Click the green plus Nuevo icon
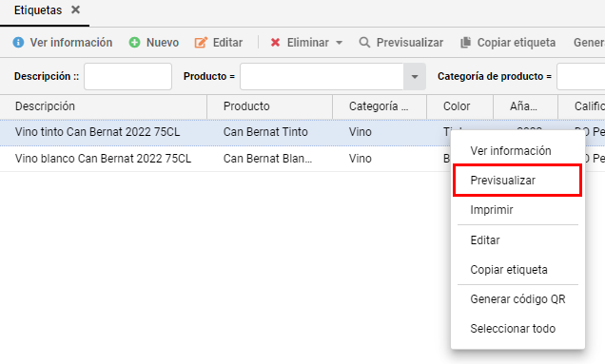This screenshot has width=605, height=364. (x=134, y=43)
